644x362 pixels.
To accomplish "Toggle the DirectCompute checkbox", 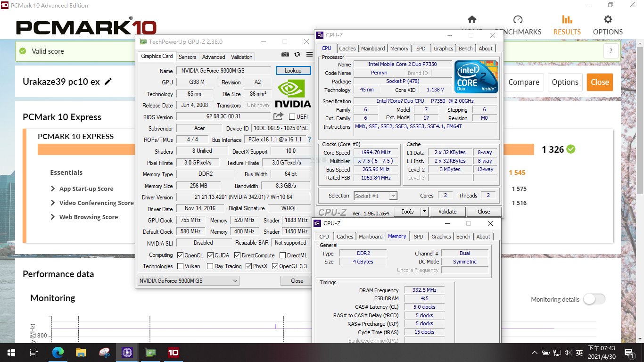I will 237,255.
